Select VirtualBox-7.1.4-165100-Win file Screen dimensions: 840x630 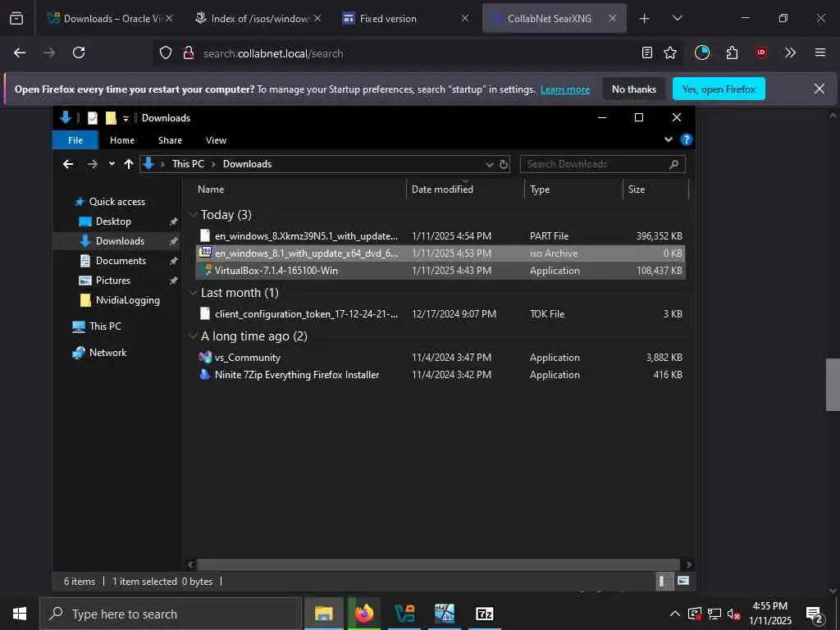[441, 271]
